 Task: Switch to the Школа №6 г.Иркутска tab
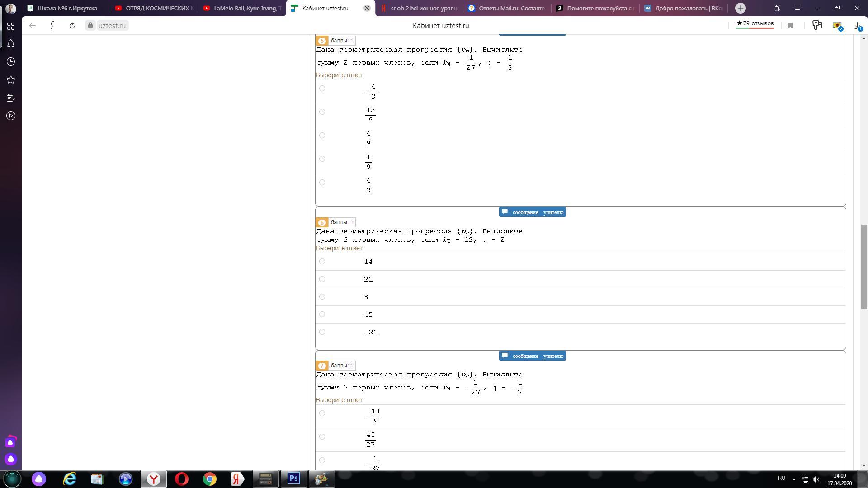tap(67, 8)
